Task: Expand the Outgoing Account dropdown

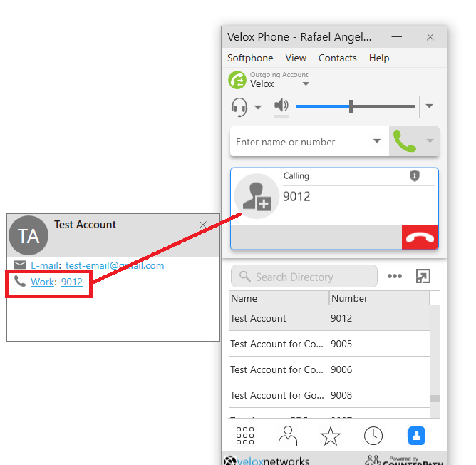Action: point(306,84)
